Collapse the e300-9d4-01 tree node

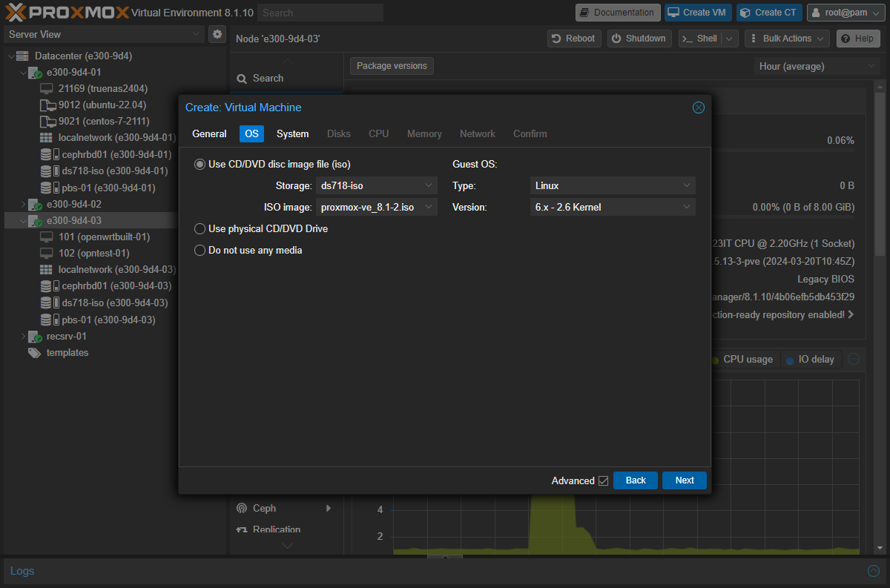22,73
